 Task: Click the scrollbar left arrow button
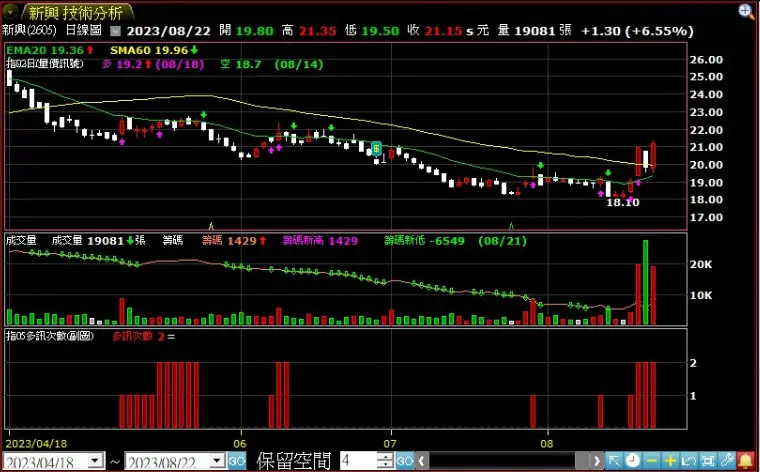pos(421,461)
